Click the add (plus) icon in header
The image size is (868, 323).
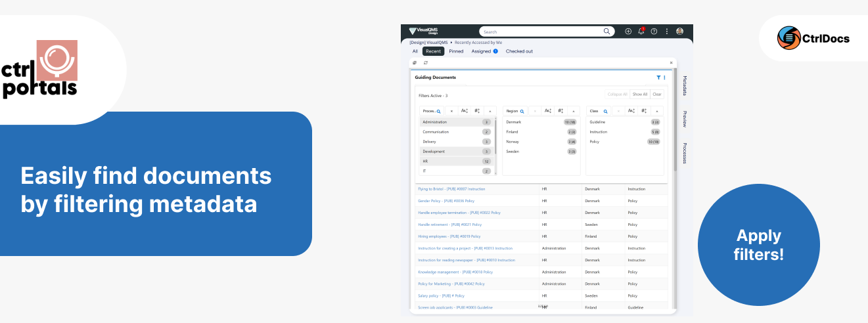click(x=628, y=32)
